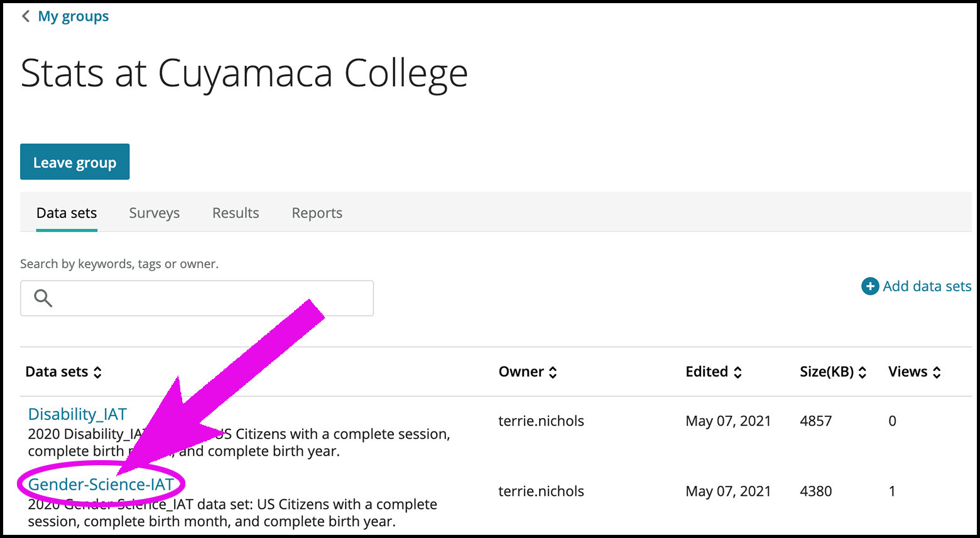Focus the keyword search input field
This screenshot has height=538, width=980.
coord(197,298)
